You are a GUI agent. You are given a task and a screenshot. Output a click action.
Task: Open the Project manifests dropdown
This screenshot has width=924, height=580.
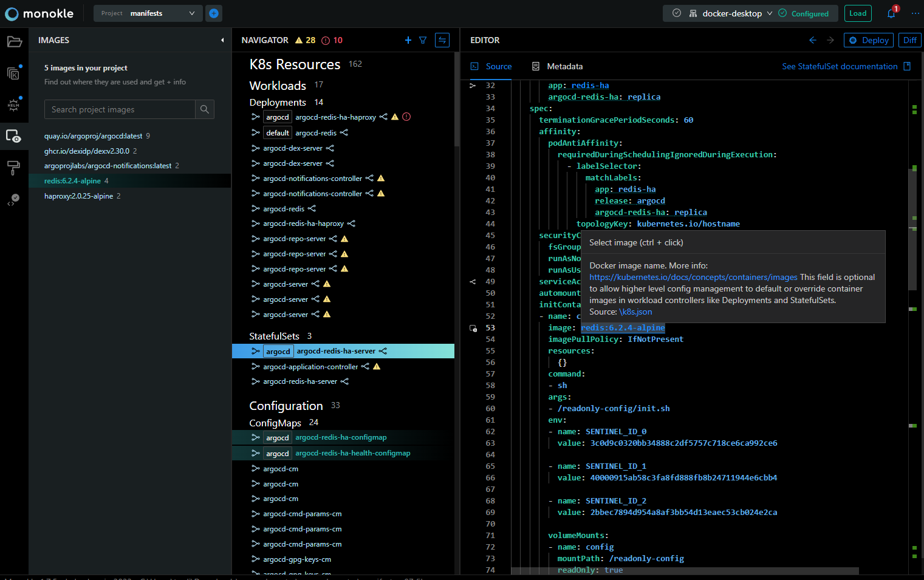[x=148, y=13]
